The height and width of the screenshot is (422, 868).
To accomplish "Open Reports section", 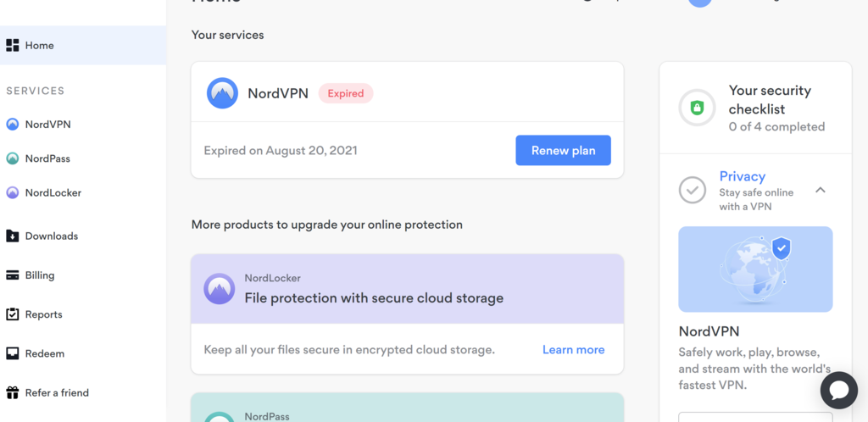I will coord(44,314).
